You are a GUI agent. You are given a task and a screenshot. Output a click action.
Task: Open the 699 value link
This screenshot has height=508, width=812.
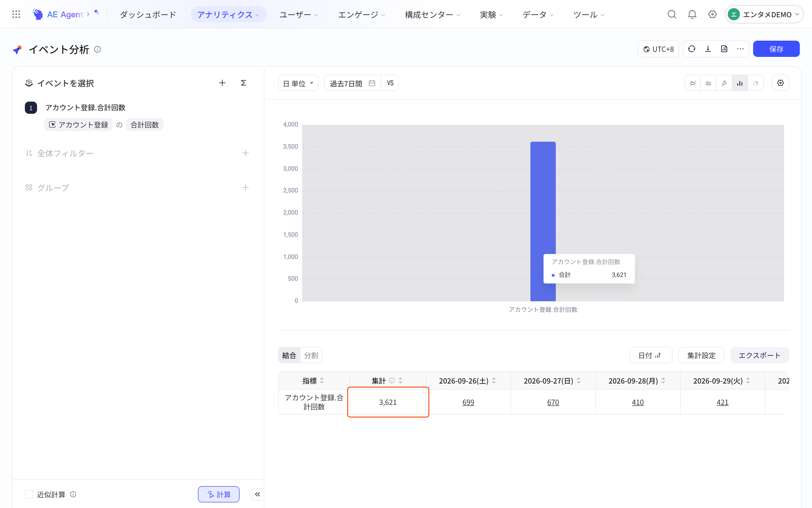pyautogui.click(x=468, y=402)
